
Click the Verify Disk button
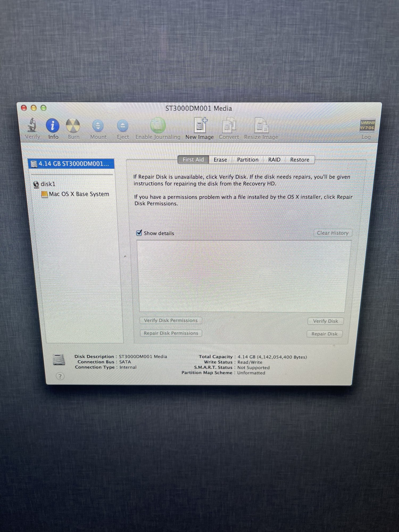[325, 321]
